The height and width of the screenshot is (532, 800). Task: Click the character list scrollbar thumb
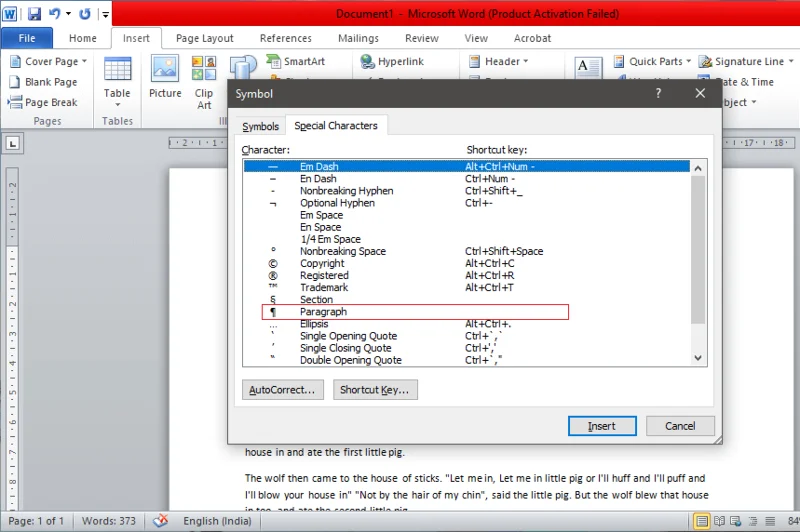click(698, 249)
